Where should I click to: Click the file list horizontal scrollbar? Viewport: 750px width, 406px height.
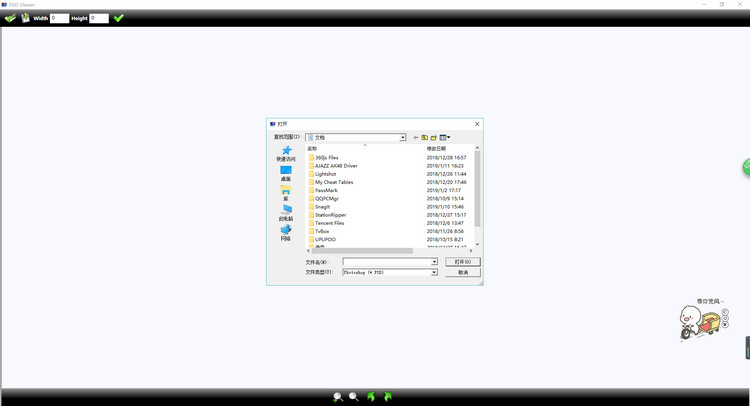pos(362,251)
